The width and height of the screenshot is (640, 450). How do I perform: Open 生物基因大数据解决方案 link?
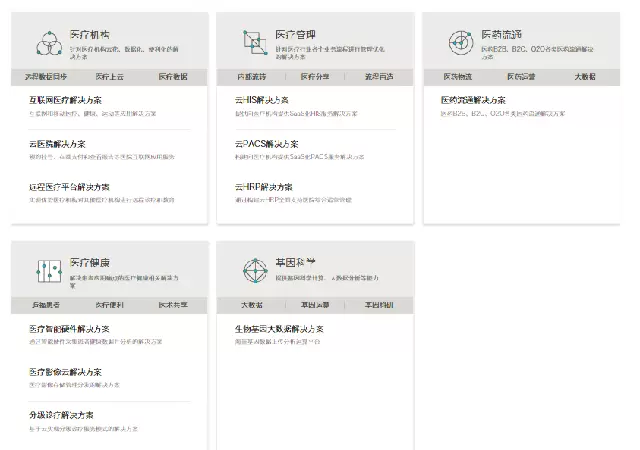click(x=279, y=329)
